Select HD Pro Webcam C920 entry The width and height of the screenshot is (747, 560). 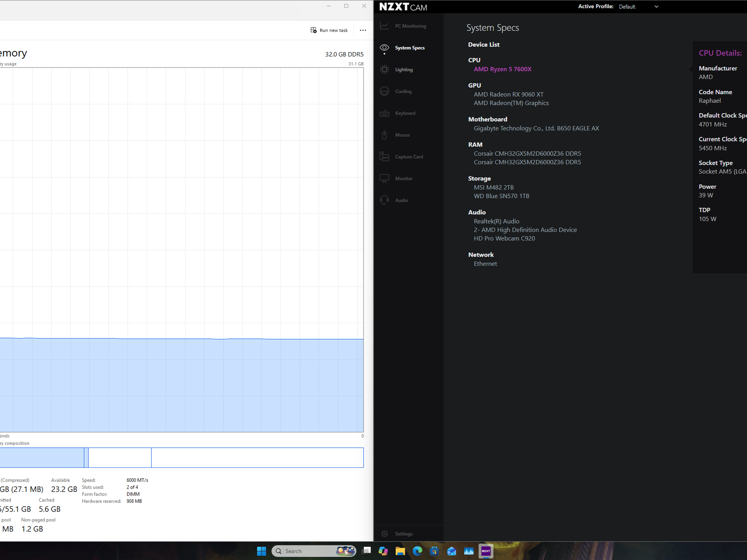(504, 238)
